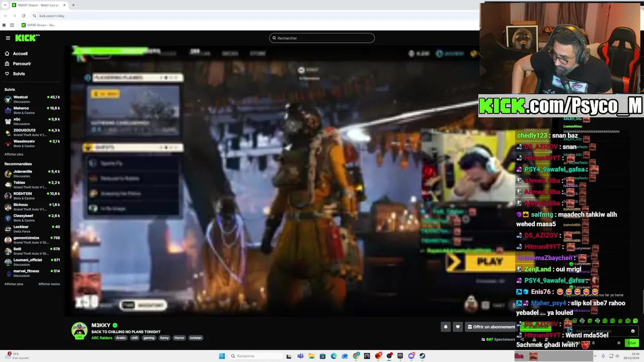
Task: Select the funny stream tag
Action: coord(165,338)
